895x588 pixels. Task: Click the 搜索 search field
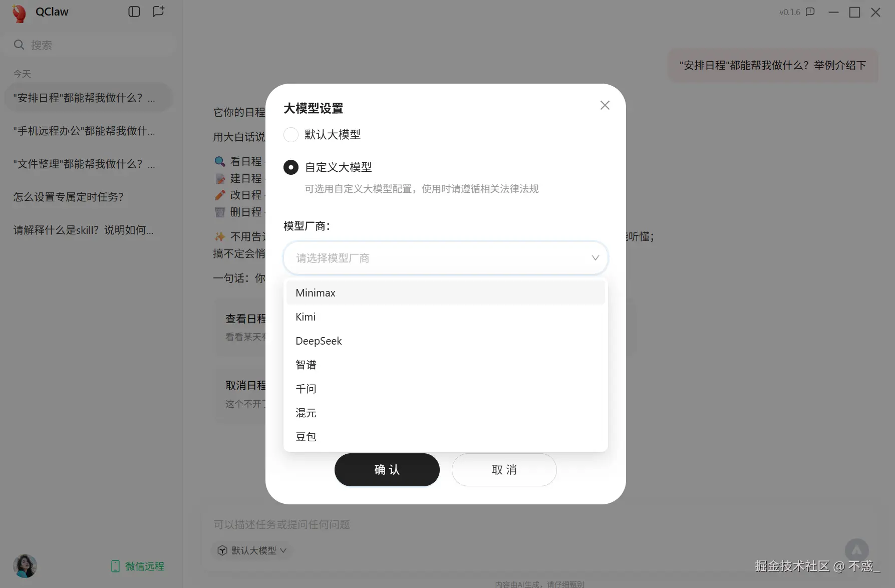[x=90, y=45]
